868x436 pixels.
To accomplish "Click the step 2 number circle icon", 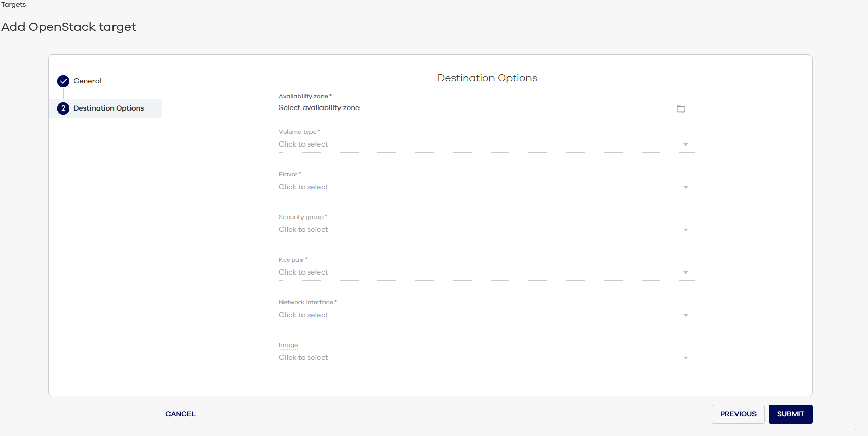I will (63, 108).
